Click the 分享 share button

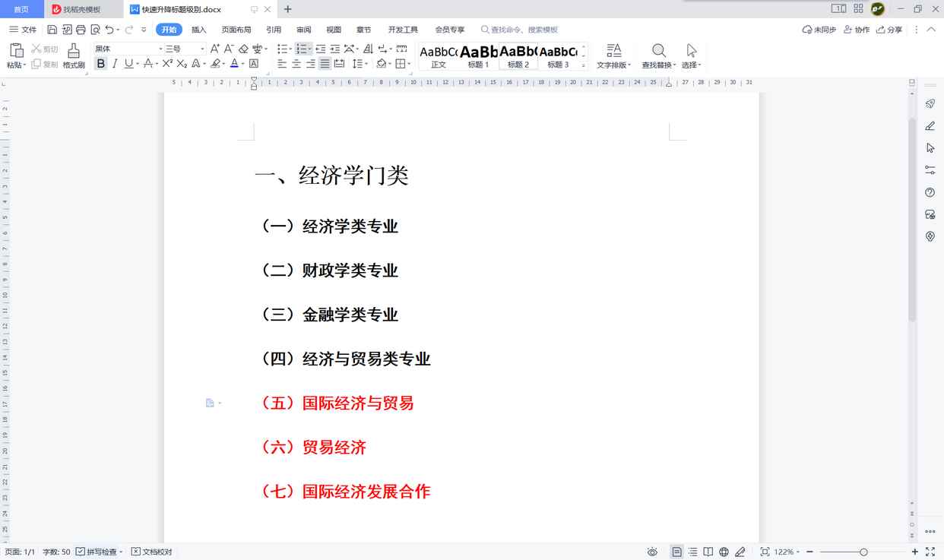tap(889, 29)
